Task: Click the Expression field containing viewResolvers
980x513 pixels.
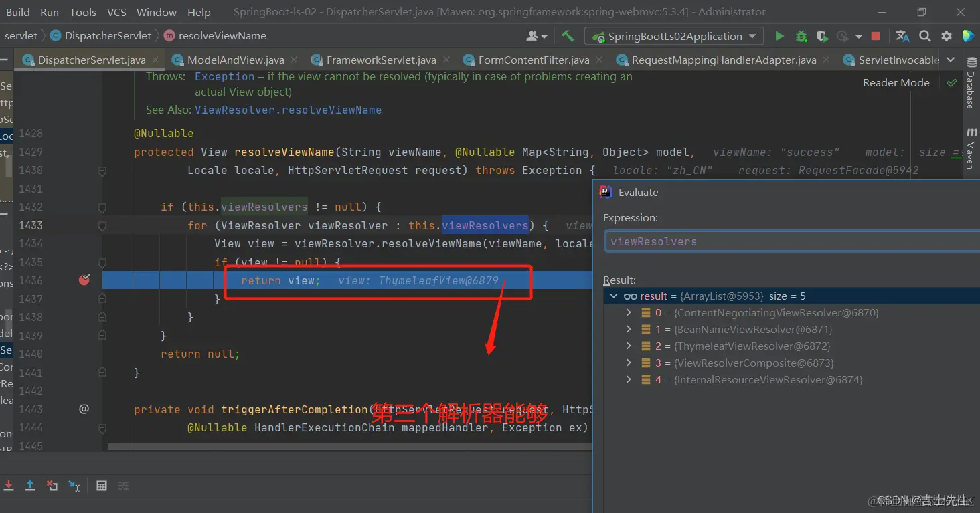Action: [x=792, y=241]
